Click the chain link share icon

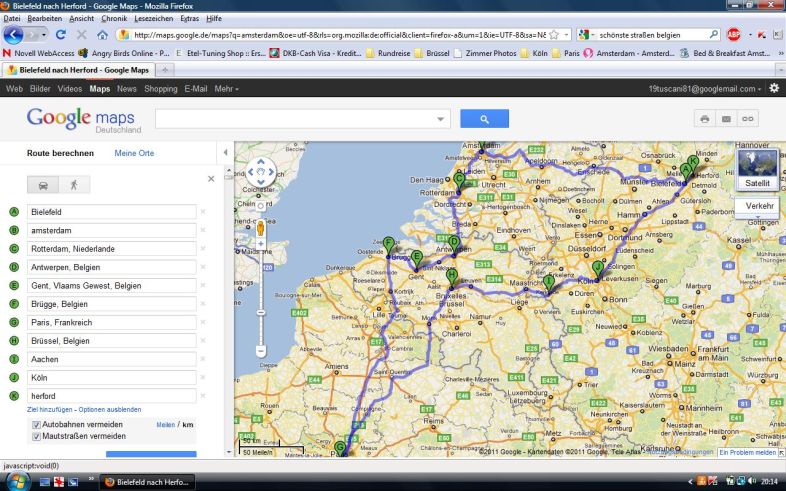pos(747,119)
